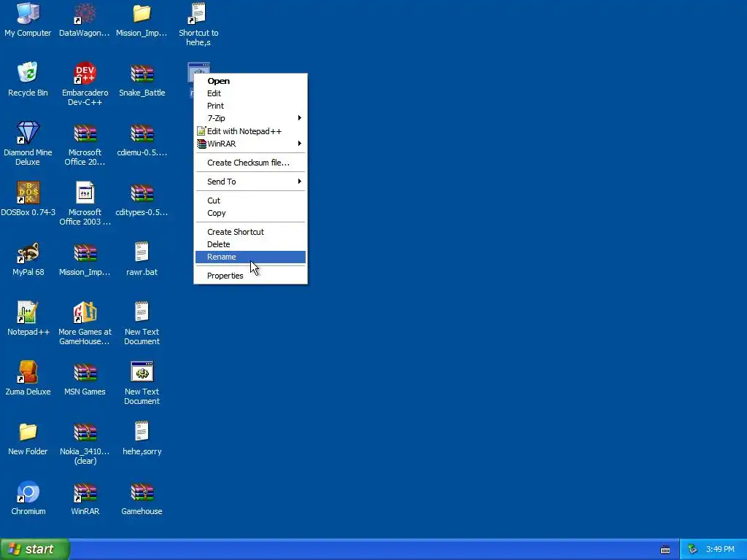This screenshot has height=560, width=747.
Task: Select the rawr.bat file icon
Action: (142, 253)
